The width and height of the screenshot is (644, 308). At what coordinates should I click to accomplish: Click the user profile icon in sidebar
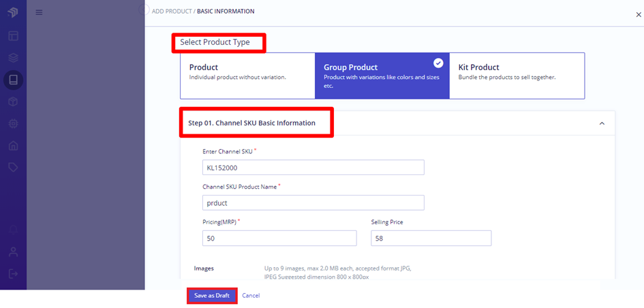tap(13, 251)
